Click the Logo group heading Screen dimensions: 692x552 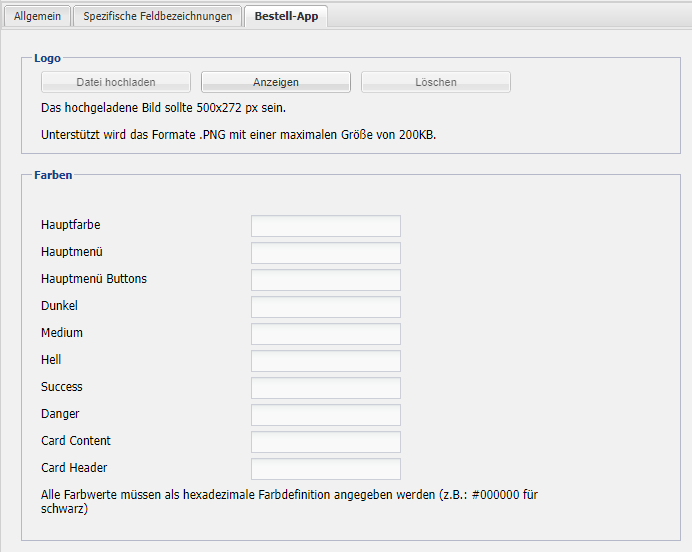(47, 58)
